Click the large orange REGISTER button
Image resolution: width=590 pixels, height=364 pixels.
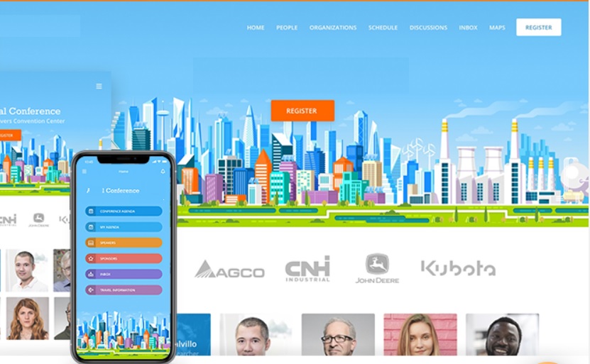click(x=302, y=111)
